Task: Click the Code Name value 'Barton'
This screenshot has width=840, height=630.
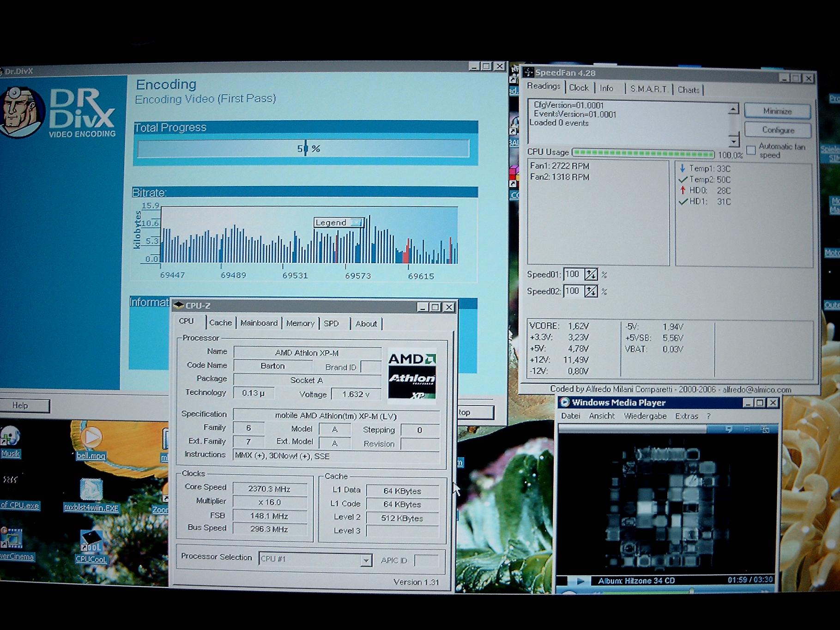Action: [272, 366]
